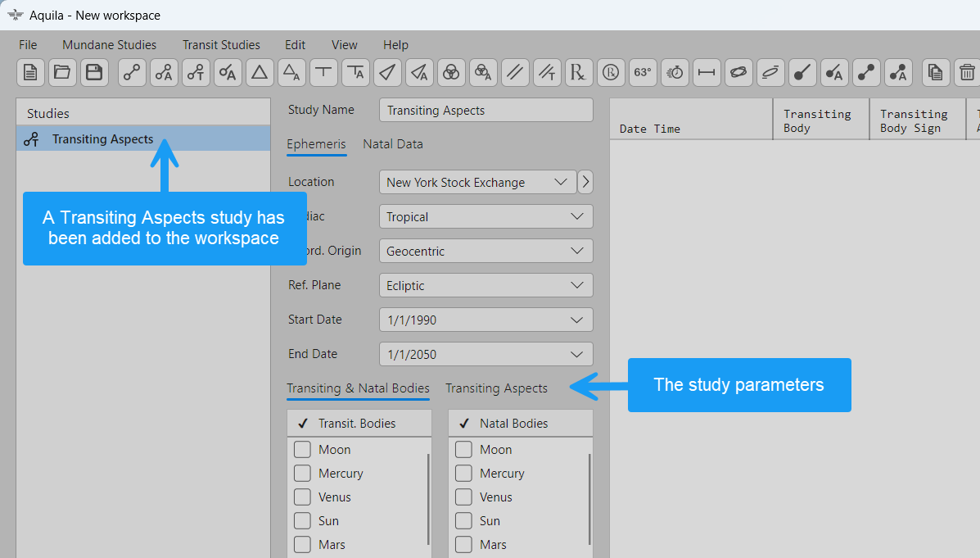This screenshot has width=980, height=558.
Task: Click the duplicate study copy icon
Action: tap(936, 73)
